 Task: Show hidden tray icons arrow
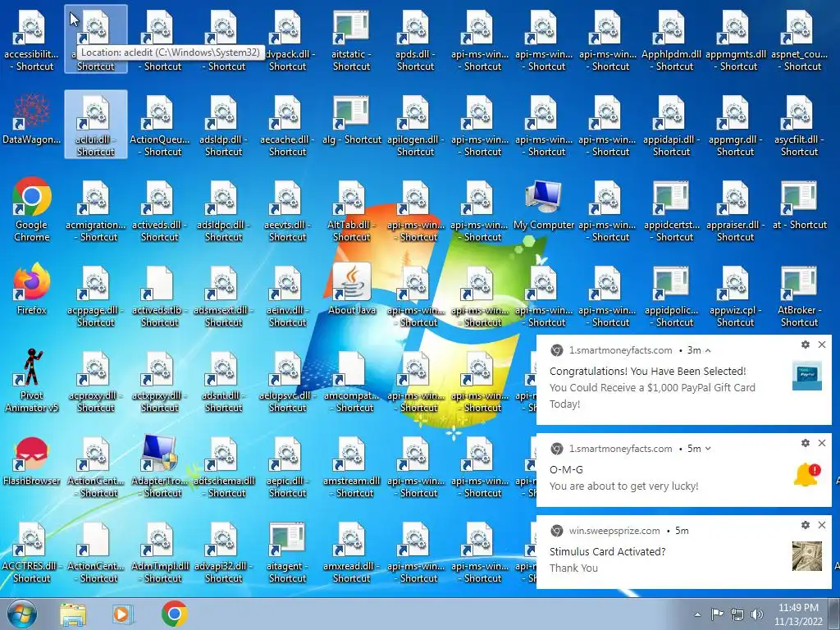tap(697, 614)
